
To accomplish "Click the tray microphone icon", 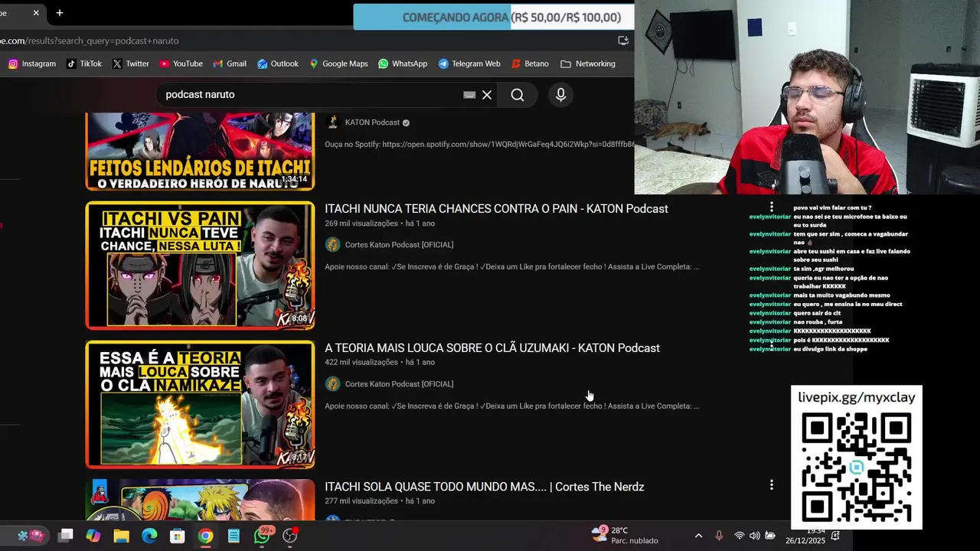I will [x=719, y=536].
